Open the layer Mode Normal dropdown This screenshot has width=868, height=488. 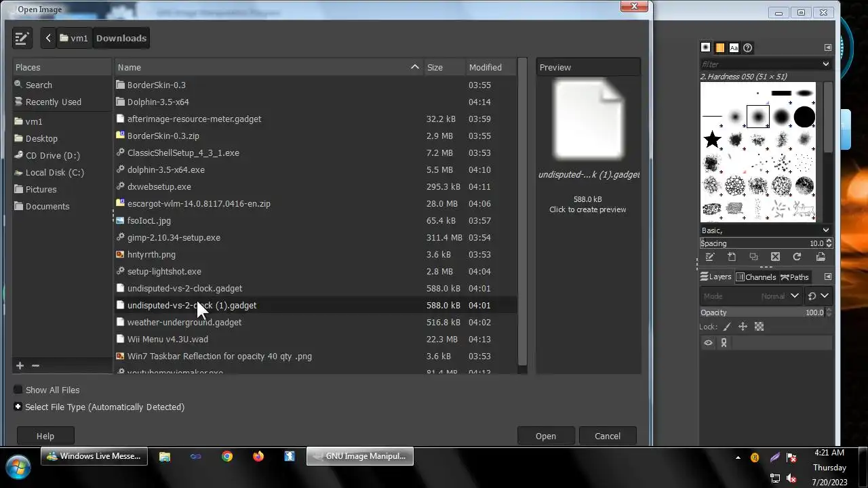click(x=751, y=296)
